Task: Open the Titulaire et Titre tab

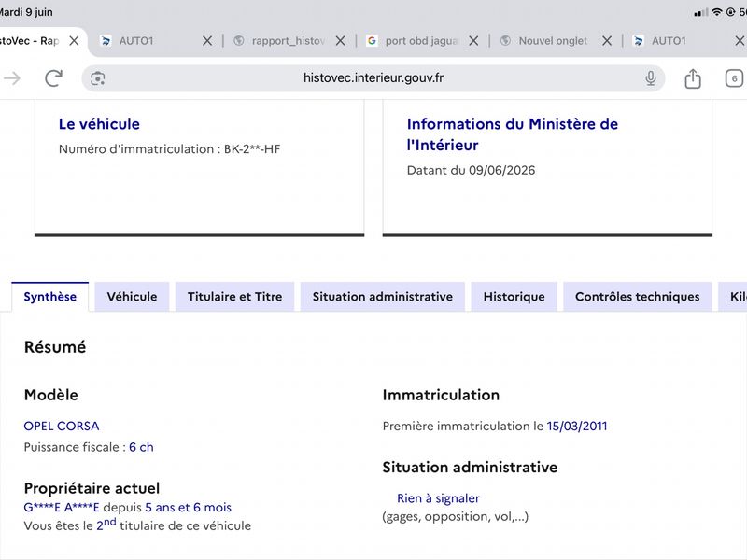Action: coord(235,297)
